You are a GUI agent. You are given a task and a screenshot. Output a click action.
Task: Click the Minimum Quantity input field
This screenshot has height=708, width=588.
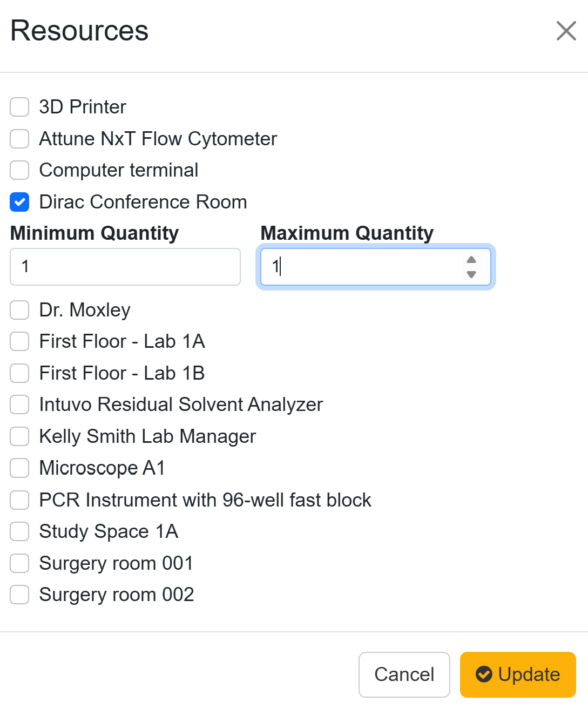[x=125, y=267]
